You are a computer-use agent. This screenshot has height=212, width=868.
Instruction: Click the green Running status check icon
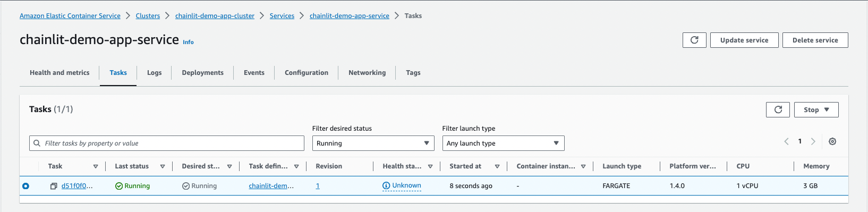click(119, 186)
